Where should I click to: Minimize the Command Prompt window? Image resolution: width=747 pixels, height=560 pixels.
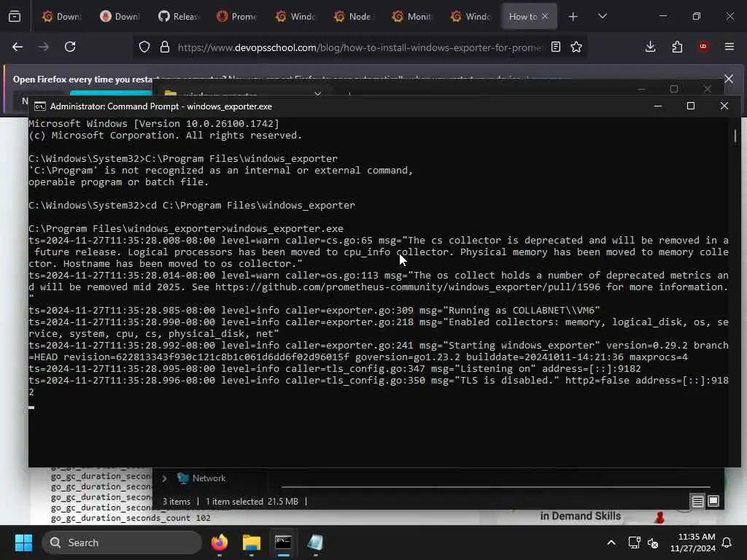tap(658, 106)
